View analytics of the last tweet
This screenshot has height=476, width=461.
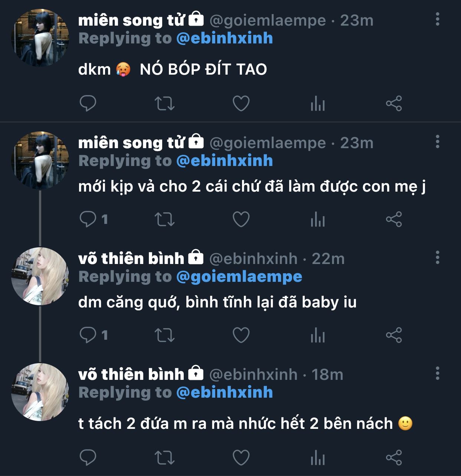tap(318, 457)
